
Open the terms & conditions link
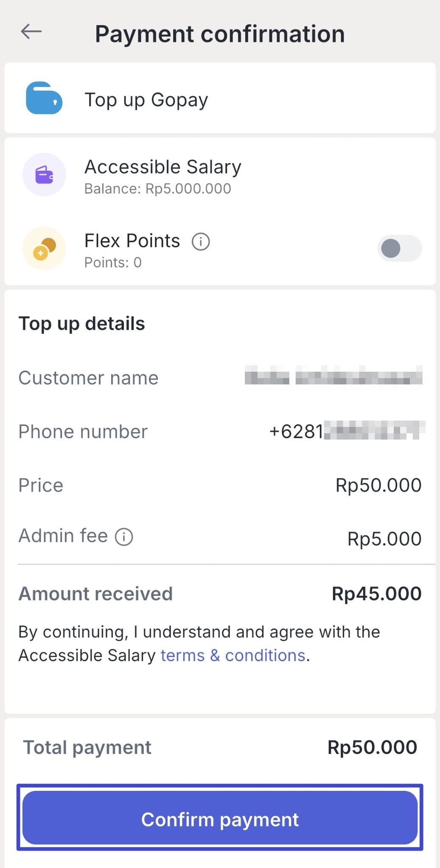[233, 656]
